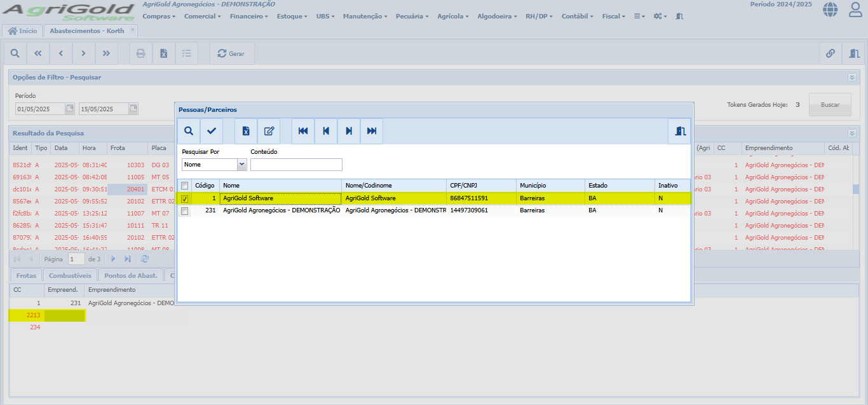868x405 pixels.
Task: Sort by the CPF/CNPJ column header
Action: click(481, 186)
